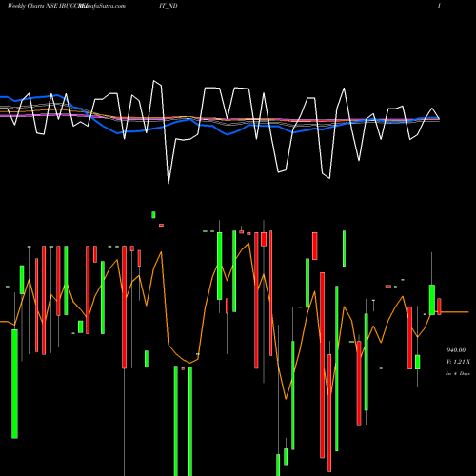The image size is (476, 476).
Task: Click the '940.00' price value
Action: (x=456, y=350)
